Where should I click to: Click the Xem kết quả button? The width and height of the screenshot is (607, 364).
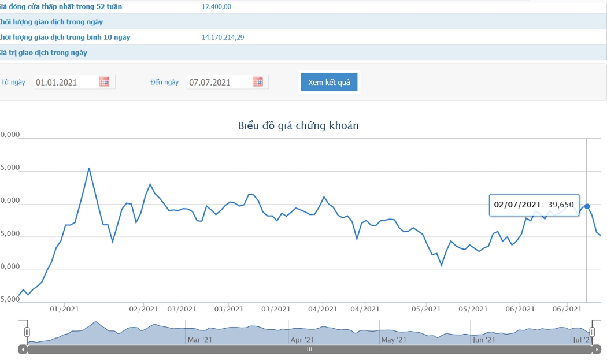[329, 82]
